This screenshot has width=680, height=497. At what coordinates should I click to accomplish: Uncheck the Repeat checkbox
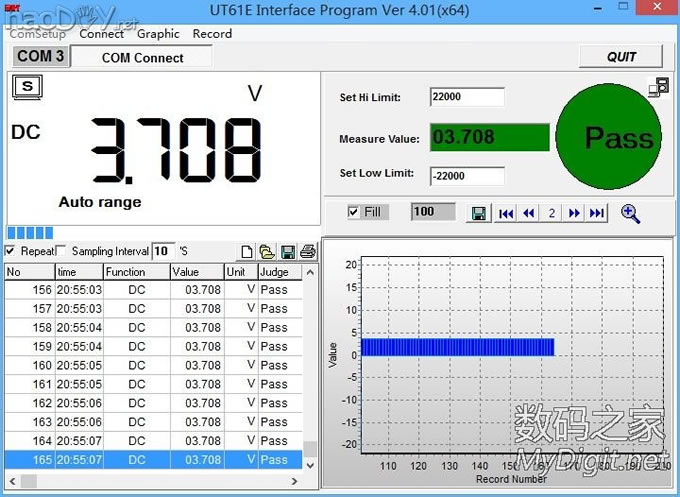[11, 251]
